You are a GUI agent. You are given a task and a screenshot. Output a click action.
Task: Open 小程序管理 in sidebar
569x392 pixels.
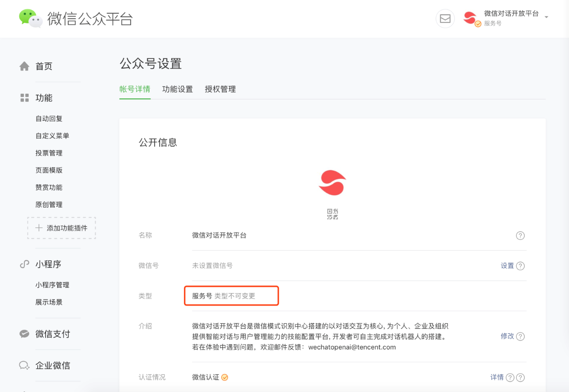pyautogui.click(x=52, y=285)
